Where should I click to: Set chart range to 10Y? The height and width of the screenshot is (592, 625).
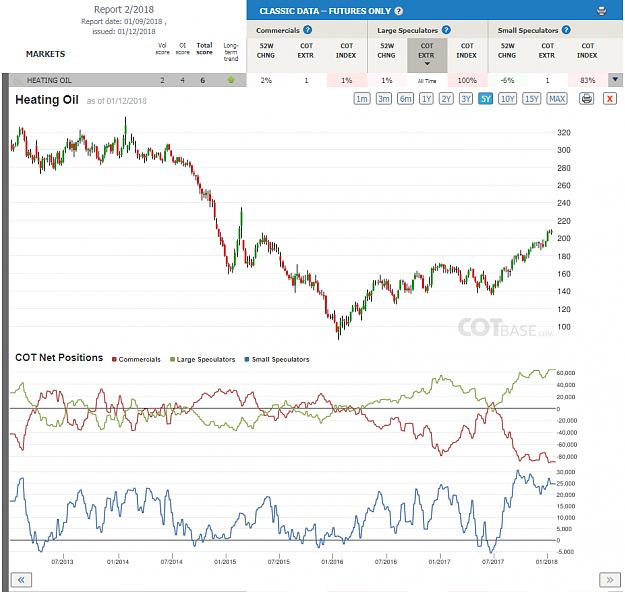click(507, 98)
